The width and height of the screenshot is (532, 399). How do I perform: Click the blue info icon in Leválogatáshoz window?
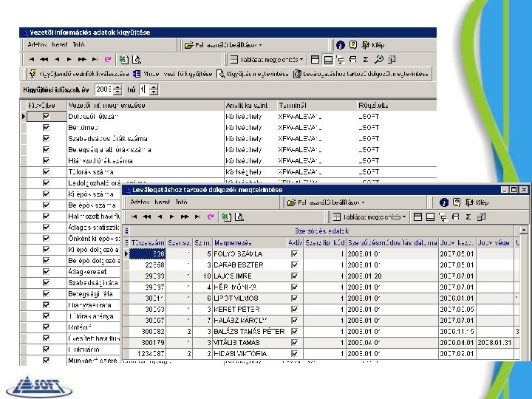pos(444,202)
